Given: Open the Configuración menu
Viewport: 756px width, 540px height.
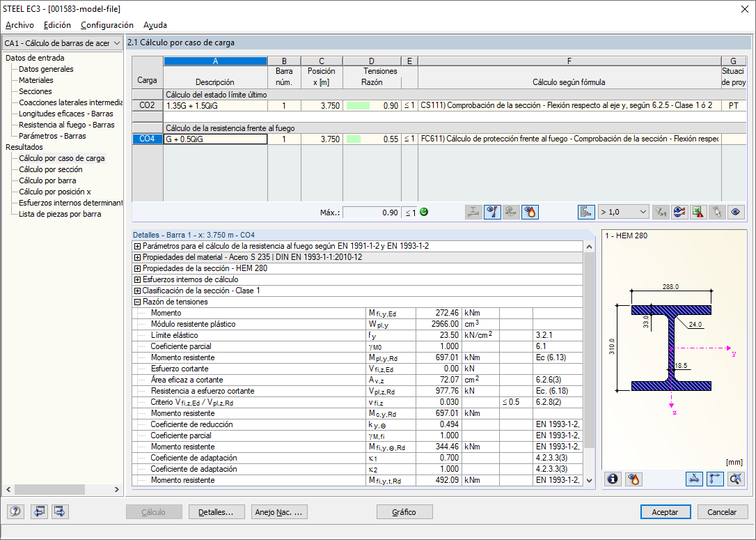Looking at the screenshot, I should tap(107, 25).
